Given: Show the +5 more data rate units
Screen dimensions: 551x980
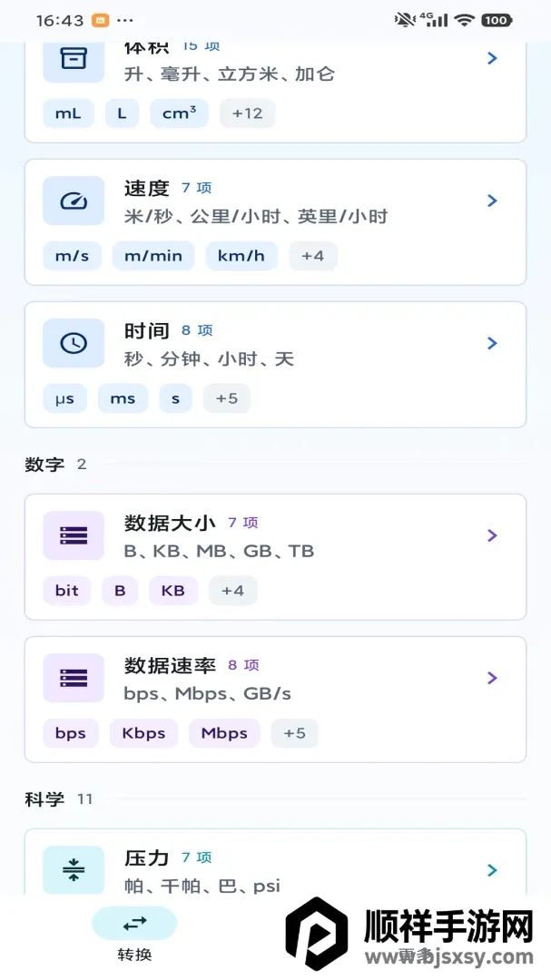Looking at the screenshot, I should click(x=295, y=733).
